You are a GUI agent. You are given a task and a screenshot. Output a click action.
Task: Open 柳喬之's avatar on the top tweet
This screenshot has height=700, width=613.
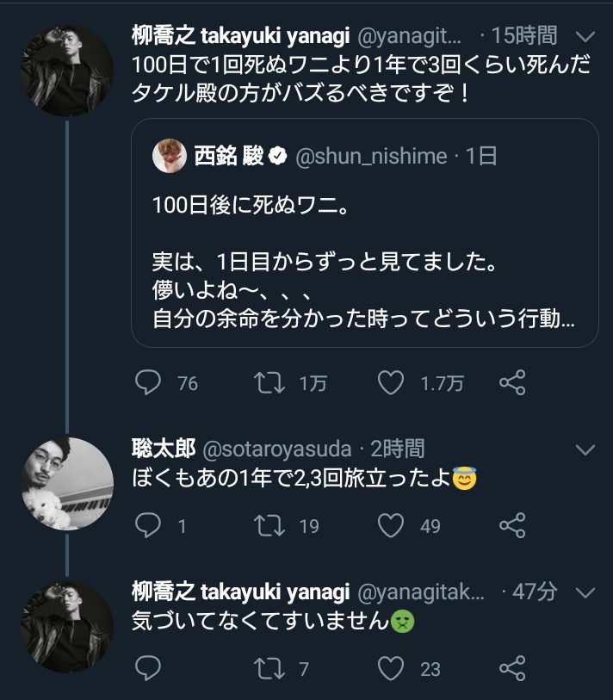[x=66, y=71]
